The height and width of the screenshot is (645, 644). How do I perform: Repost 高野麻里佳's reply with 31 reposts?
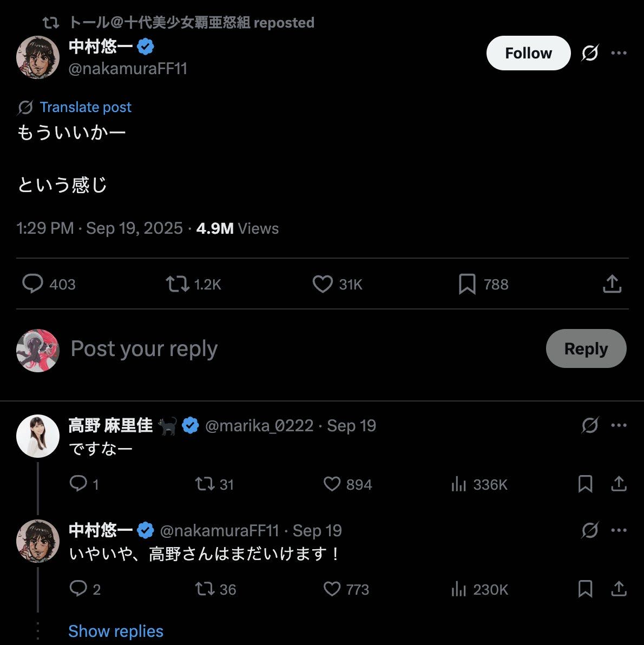(x=205, y=484)
